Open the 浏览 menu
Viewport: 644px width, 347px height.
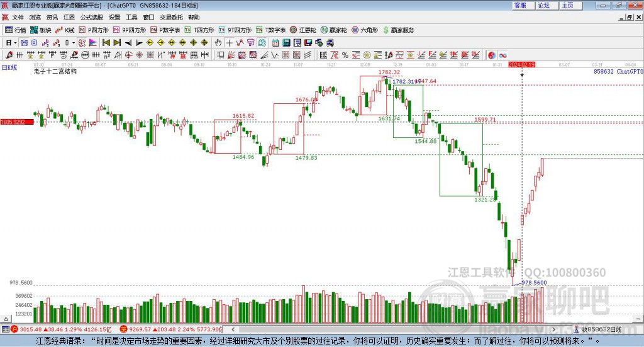click(35, 17)
